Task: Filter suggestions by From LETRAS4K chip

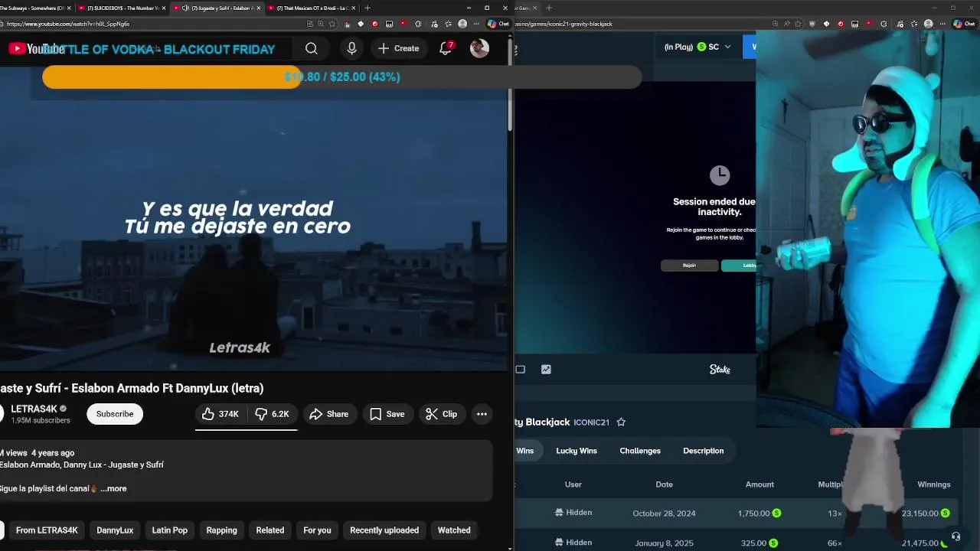Action: coord(47,530)
